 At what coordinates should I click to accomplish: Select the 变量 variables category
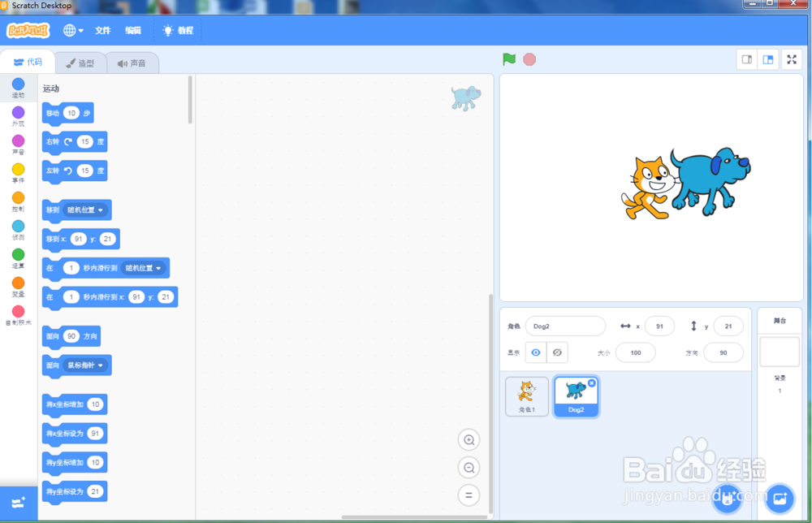[18, 287]
